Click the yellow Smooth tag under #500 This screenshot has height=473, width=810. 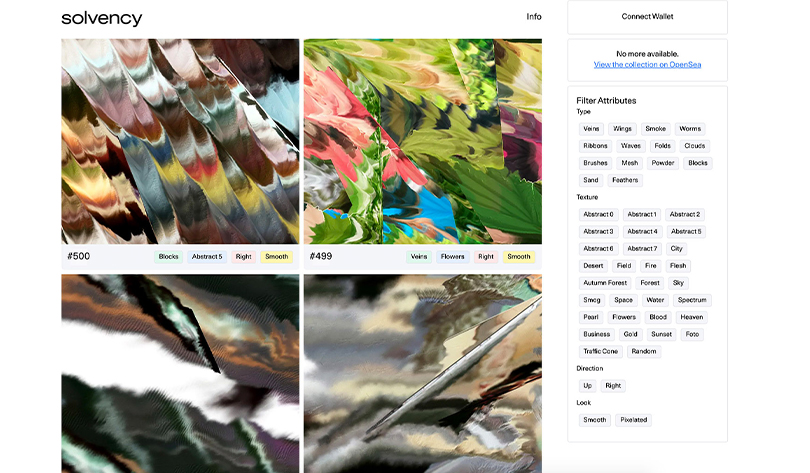pyautogui.click(x=276, y=257)
